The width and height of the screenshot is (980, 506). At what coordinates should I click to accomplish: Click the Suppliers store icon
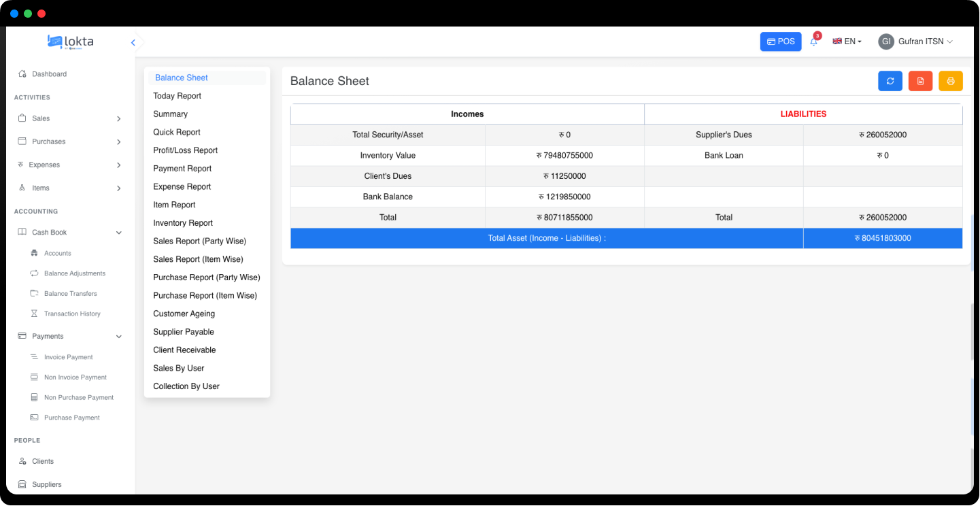(x=22, y=484)
